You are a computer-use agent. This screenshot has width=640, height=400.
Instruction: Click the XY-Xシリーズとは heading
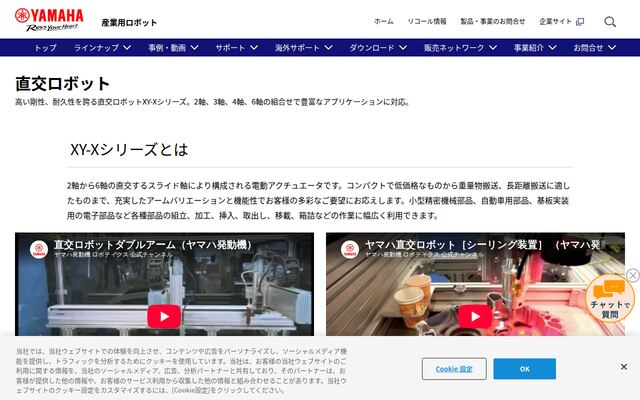click(x=129, y=149)
